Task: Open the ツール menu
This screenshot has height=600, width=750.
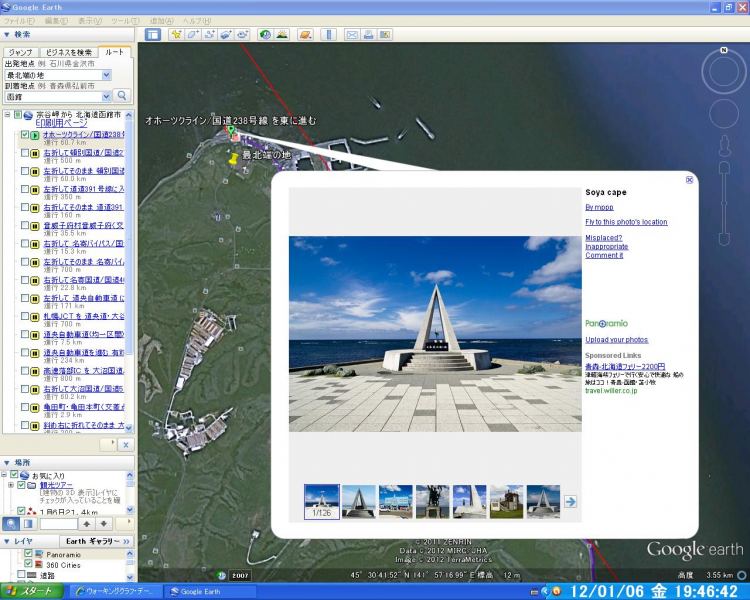Action: coord(125,21)
